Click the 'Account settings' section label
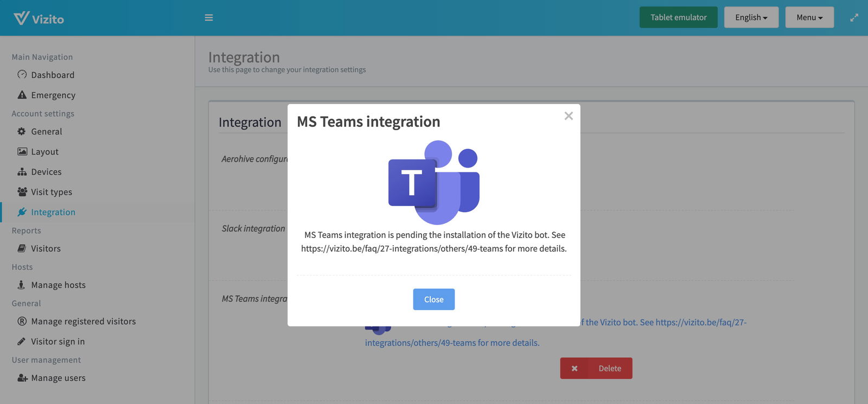The height and width of the screenshot is (404, 868). click(x=43, y=113)
